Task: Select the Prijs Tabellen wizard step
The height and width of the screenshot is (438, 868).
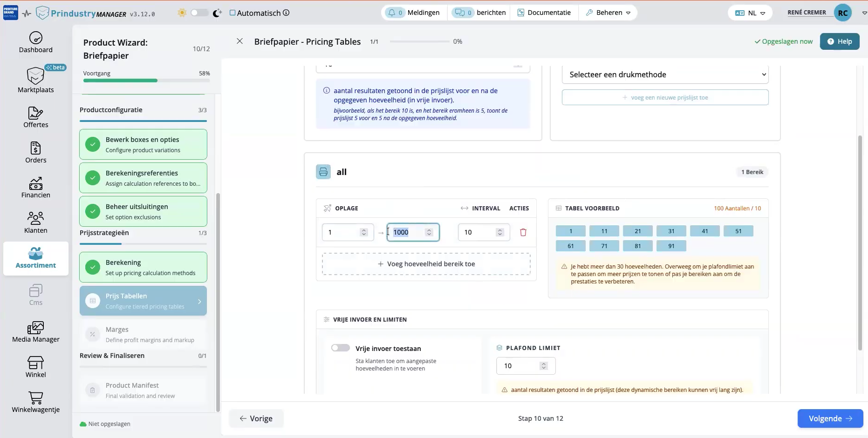Action: pyautogui.click(x=143, y=300)
